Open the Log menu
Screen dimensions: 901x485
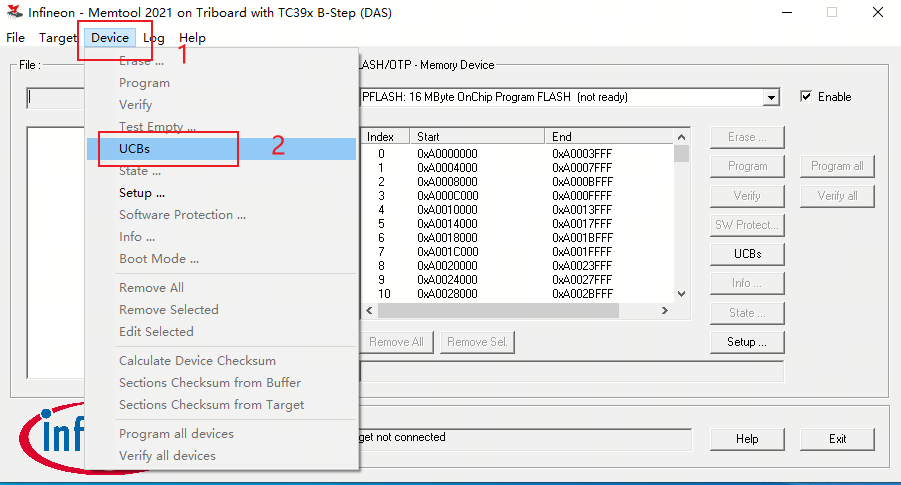tap(154, 38)
